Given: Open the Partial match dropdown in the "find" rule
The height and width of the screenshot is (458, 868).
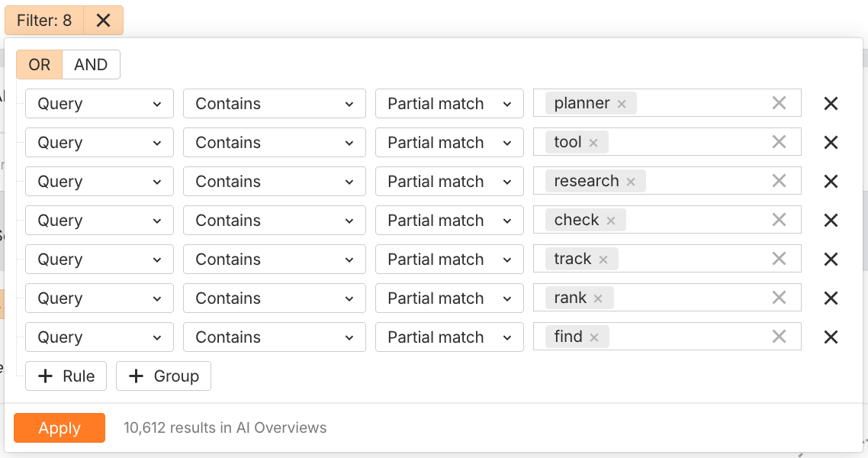Looking at the screenshot, I should click(449, 337).
